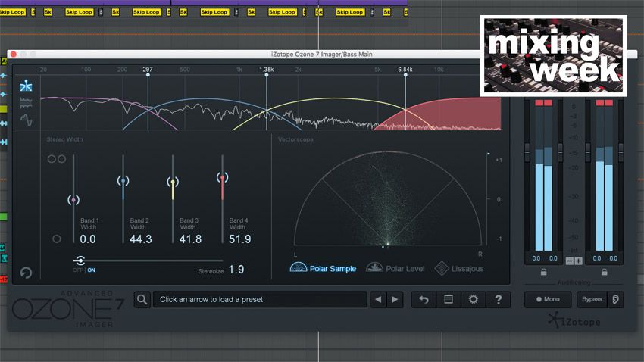Open the preset search magnifier
This screenshot has width=644, height=362.
point(142,300)
